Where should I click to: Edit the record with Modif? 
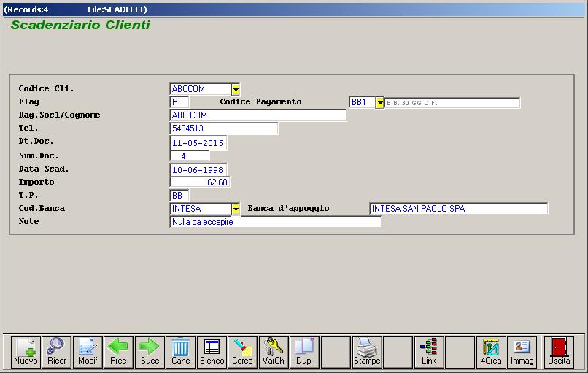tap(88, 352)
